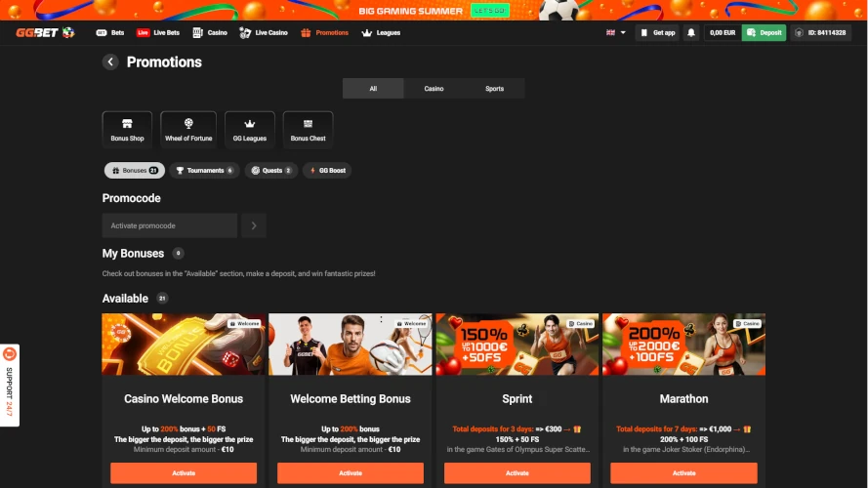868x488 pixels.
Task: View the 0,00 EUR balance
Action: (x=723, y=32)
